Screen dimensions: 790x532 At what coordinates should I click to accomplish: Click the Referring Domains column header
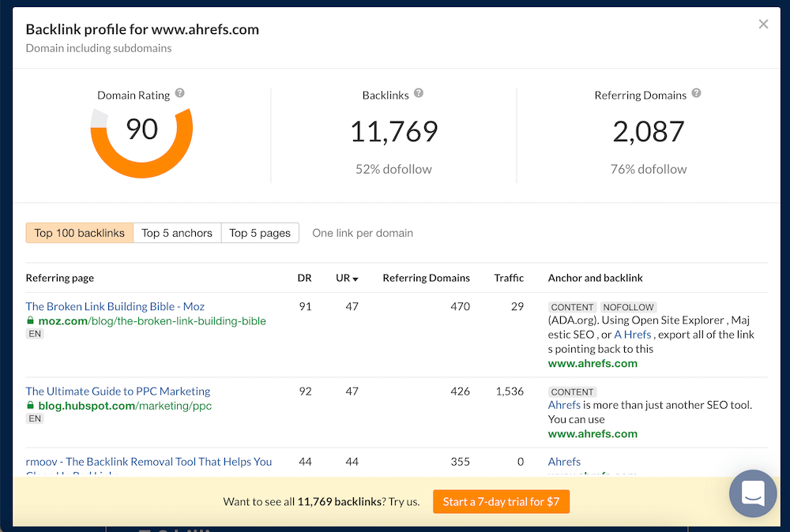pyautogui.click(x=427, y=278)
